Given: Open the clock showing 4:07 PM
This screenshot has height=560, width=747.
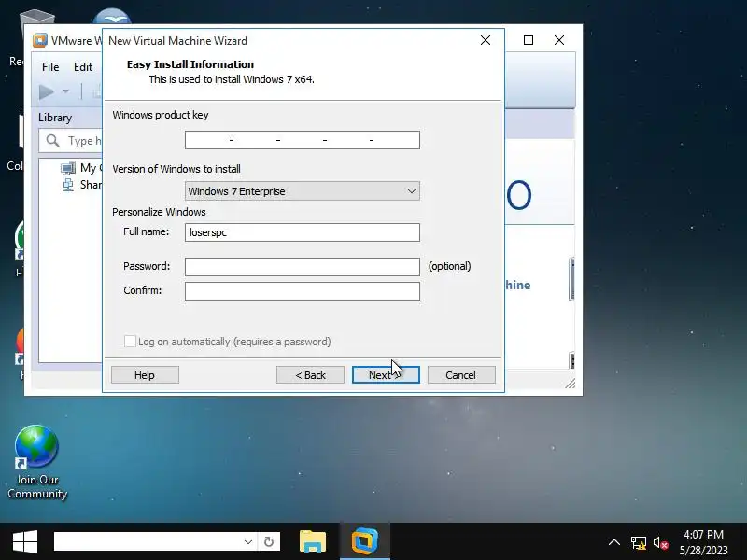Looking at the screenshot, I should pyautogui.click(x=704, y=542).
